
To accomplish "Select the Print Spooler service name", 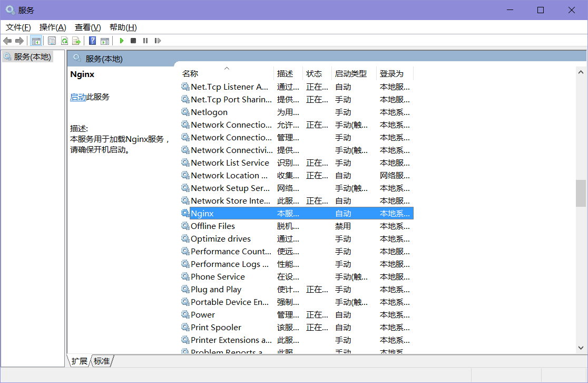I will point(215,327).
